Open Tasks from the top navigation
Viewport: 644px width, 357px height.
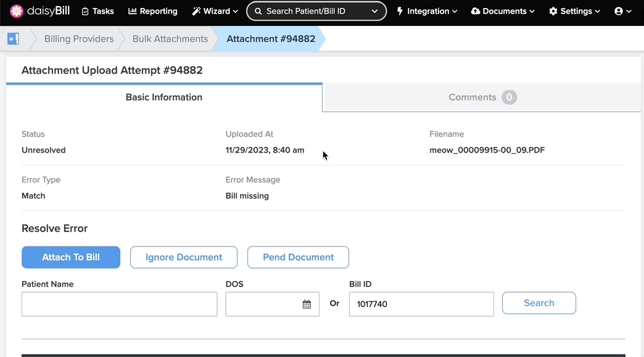coord(97,11)
